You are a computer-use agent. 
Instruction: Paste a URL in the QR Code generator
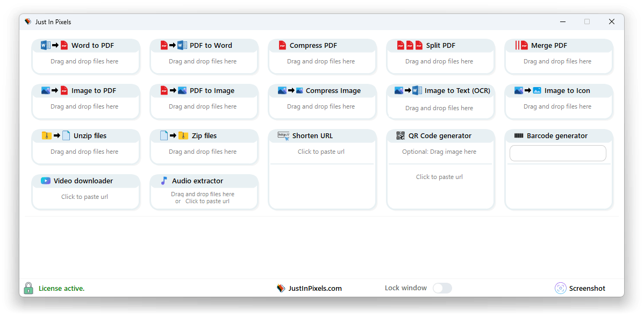439,177
